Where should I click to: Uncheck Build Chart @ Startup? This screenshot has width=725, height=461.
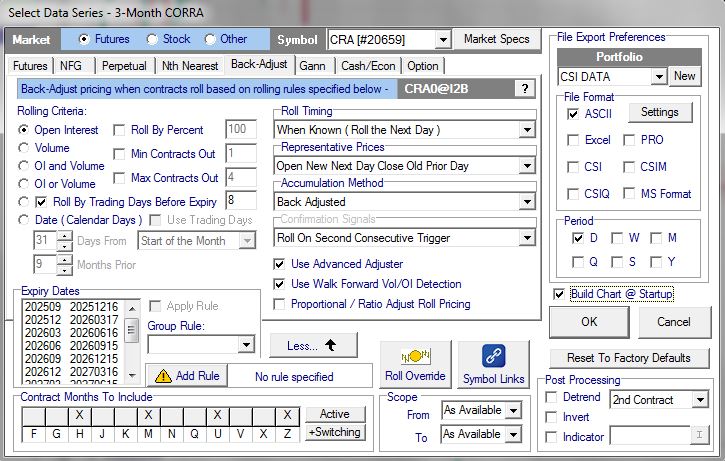(559, 294)
